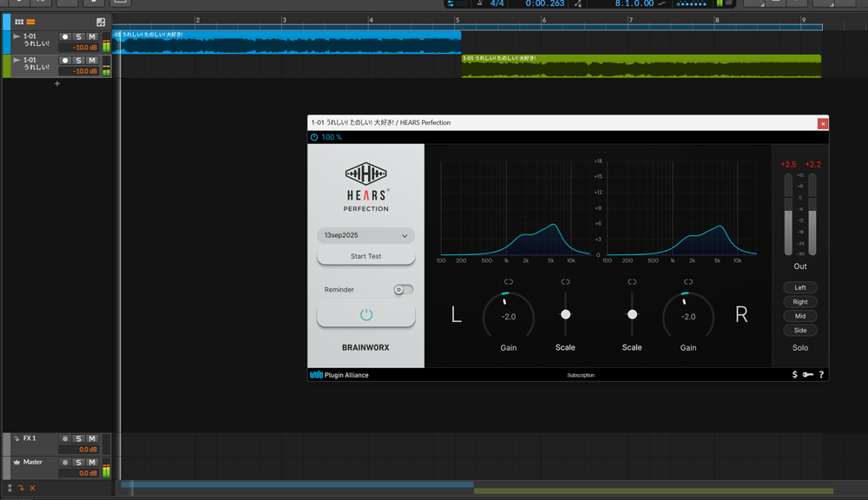Click the 100 % mix value in plugin header
The image size is (868, 500).
pos(332,137)
